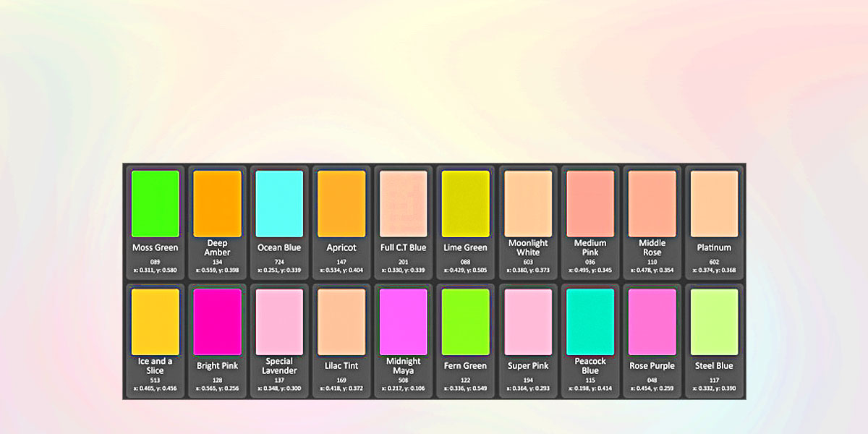868x434 pixels.
Task: Click the 'Full C.T Blue' name label
Action: [404, 247]
